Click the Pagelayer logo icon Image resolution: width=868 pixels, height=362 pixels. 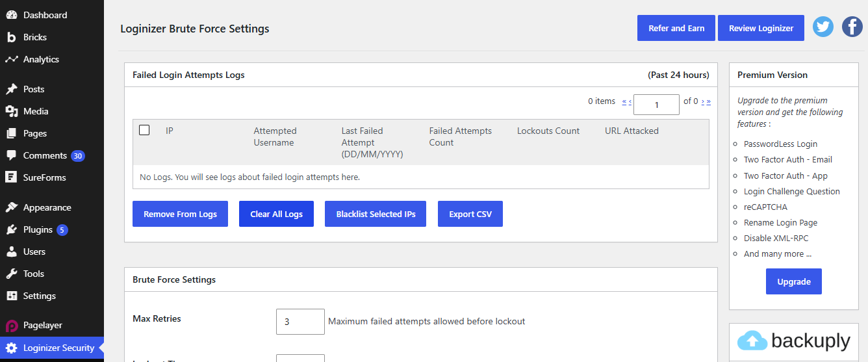pos(11,326)
